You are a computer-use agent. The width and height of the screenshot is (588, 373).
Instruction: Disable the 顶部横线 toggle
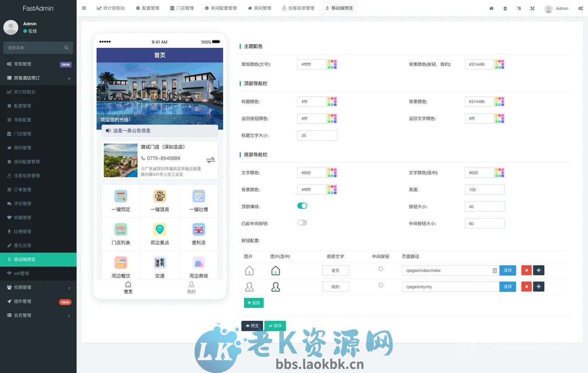302,206
